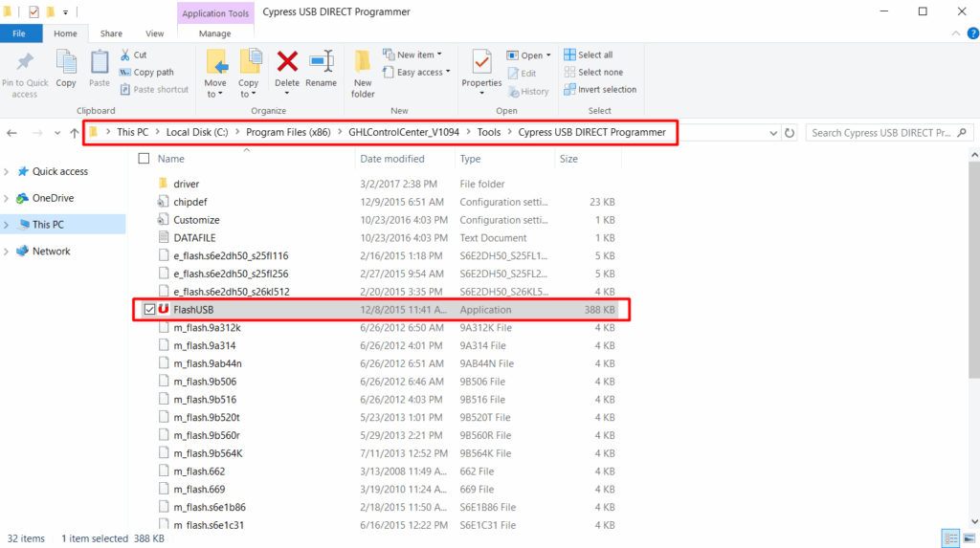Click the vertical scrollbar thumb

pos(974,270)
